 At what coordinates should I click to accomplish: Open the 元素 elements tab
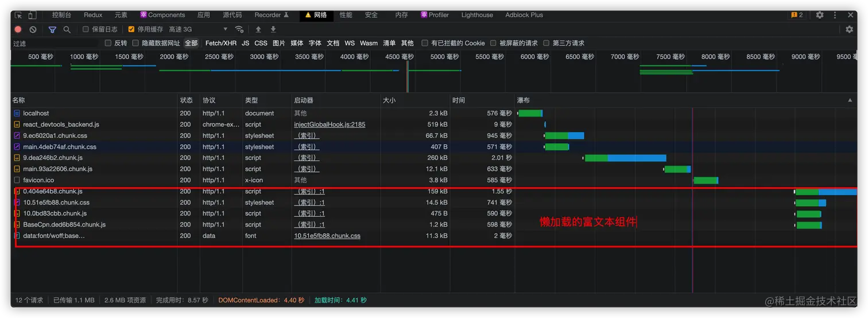tap(121, 15)
